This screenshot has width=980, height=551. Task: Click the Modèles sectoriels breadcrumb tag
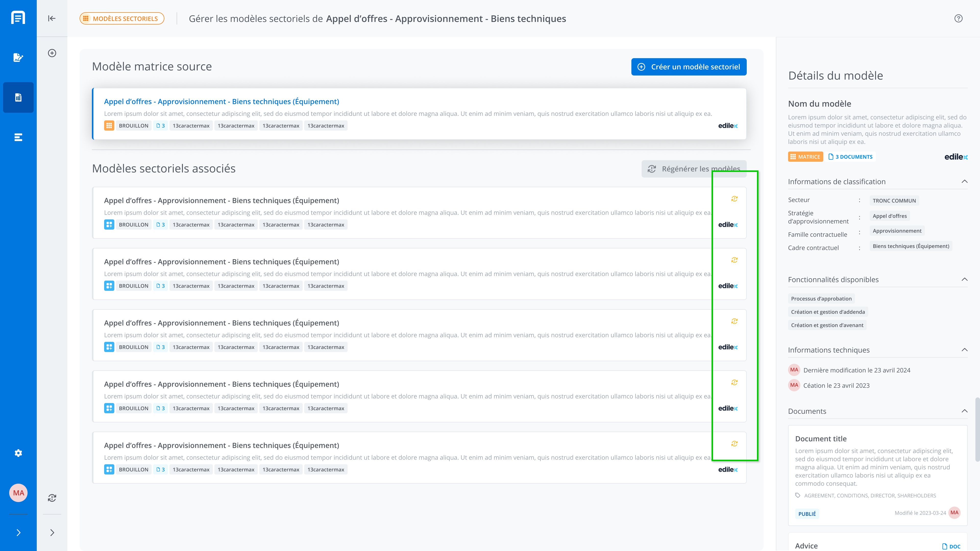(x=122, y=19)
